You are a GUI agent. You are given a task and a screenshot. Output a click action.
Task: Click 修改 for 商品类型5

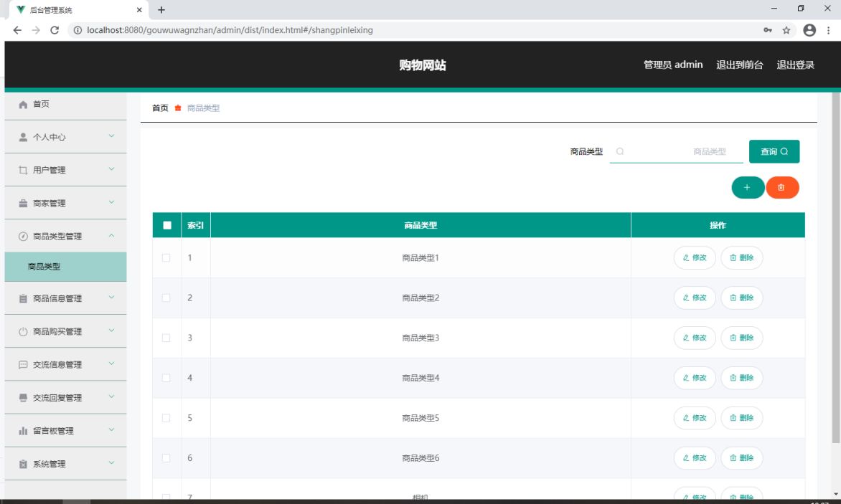[x=695, y=418]
